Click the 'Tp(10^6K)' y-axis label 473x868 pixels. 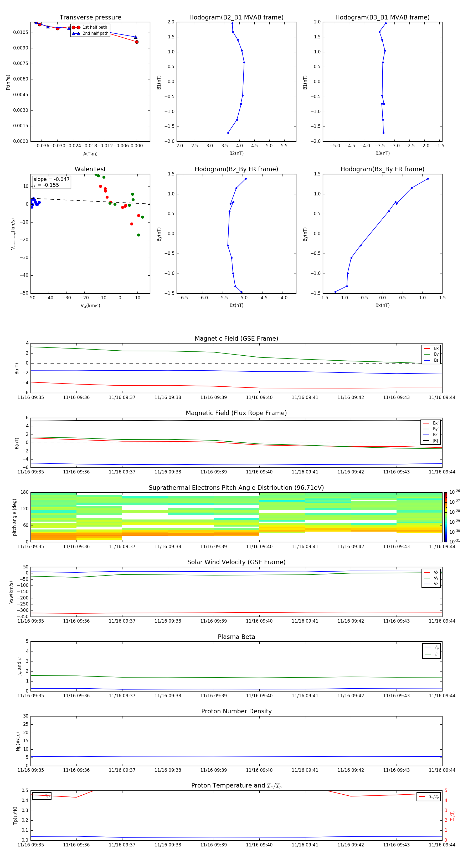[x=15, y=815]
